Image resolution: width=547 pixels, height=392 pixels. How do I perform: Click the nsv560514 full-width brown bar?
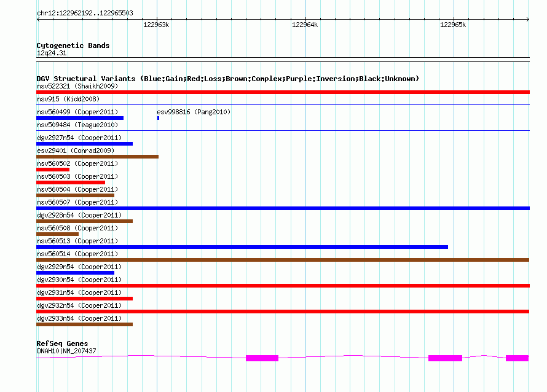coord(283,260)
